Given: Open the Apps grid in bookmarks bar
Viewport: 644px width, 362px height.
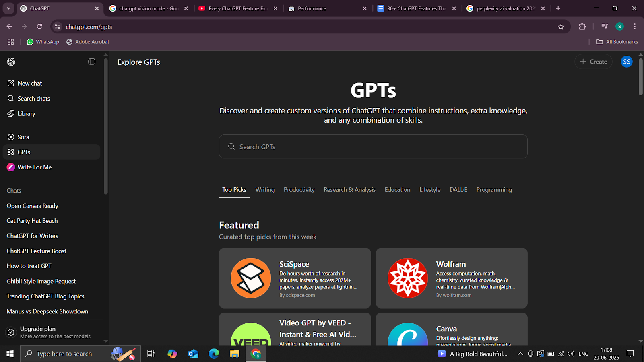Looking at the screenshot, I should (x=11, y=42).
